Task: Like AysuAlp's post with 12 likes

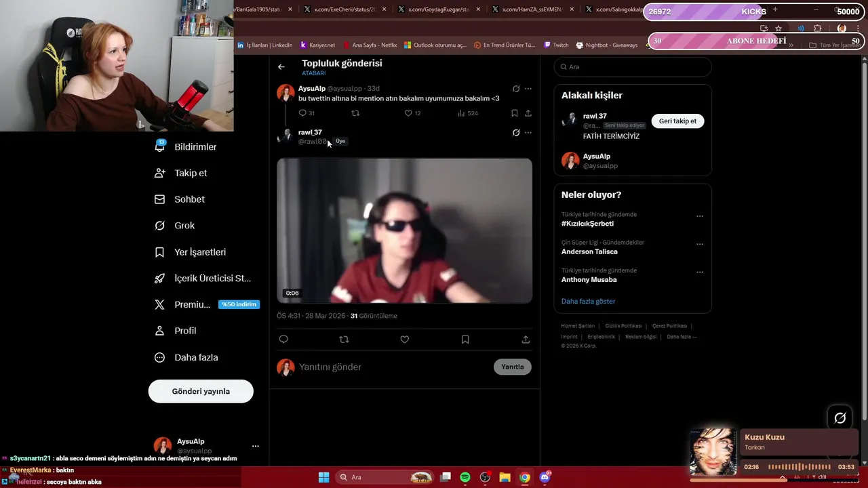Action: [412, 113]
